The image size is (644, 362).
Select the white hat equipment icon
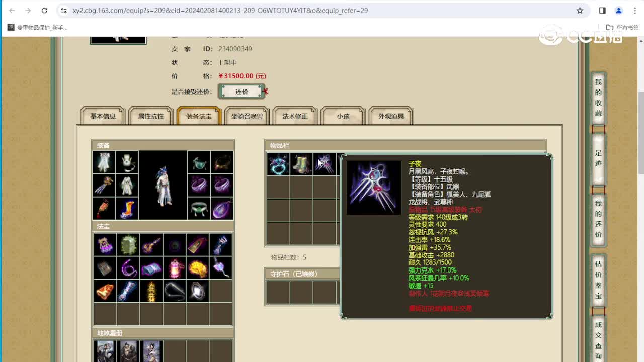(127, 162)
